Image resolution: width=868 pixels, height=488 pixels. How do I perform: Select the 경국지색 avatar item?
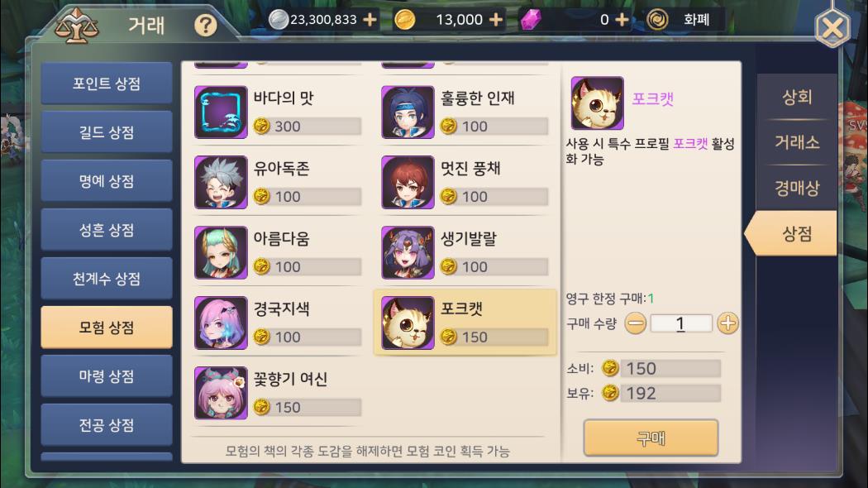tap(278, 323)
